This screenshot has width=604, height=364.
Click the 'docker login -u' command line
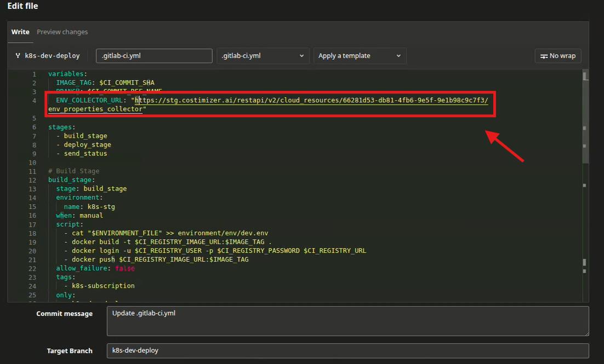pos(215,251)
